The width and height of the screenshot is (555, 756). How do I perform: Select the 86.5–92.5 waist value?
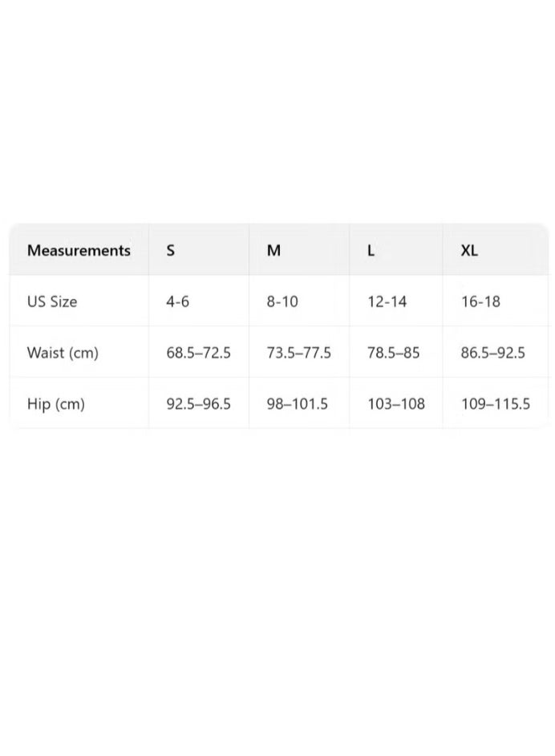pyautogui.click(x=492, y=353)
